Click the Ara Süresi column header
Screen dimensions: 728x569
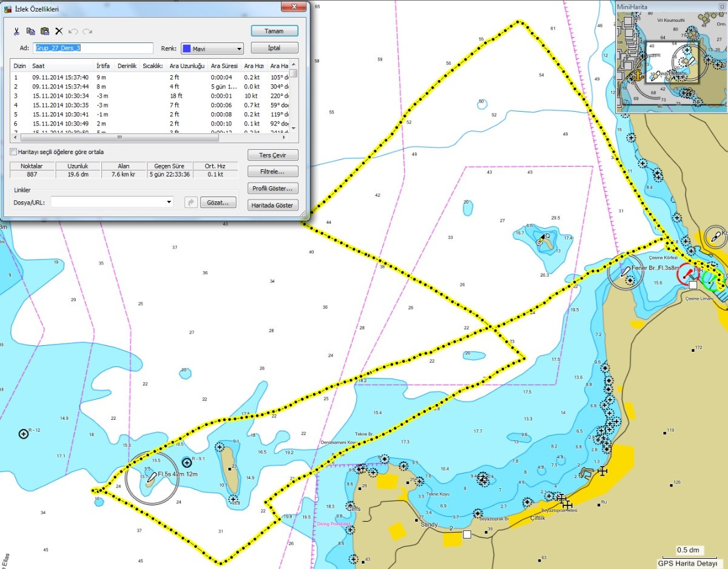click(x=224, y=66)
